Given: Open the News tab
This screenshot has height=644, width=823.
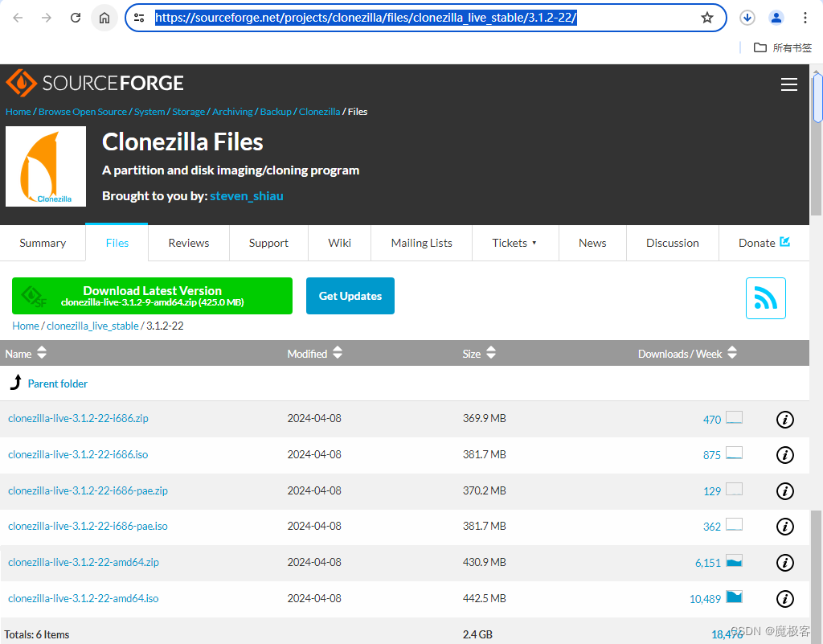Looking at the screenshot, I should pyautogui.click(x=592, y=243).
